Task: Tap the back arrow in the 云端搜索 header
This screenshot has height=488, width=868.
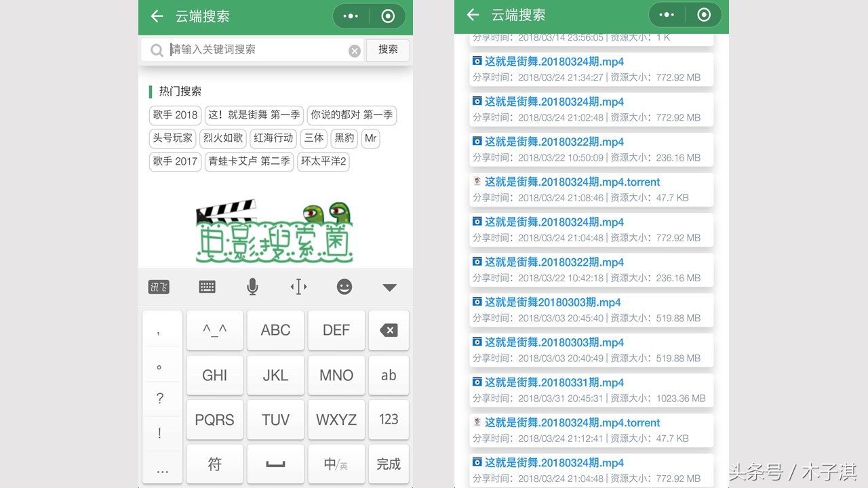Action: 157,17
